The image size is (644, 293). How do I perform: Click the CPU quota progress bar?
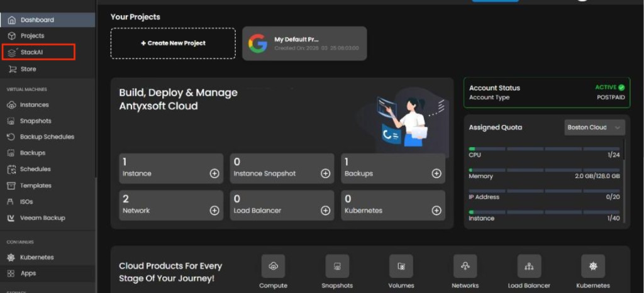pyautogui.click(x=544, y=149)
